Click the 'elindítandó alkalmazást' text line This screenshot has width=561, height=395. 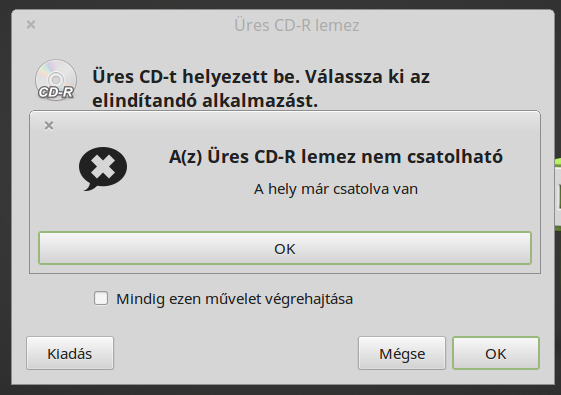pos(205,101)
